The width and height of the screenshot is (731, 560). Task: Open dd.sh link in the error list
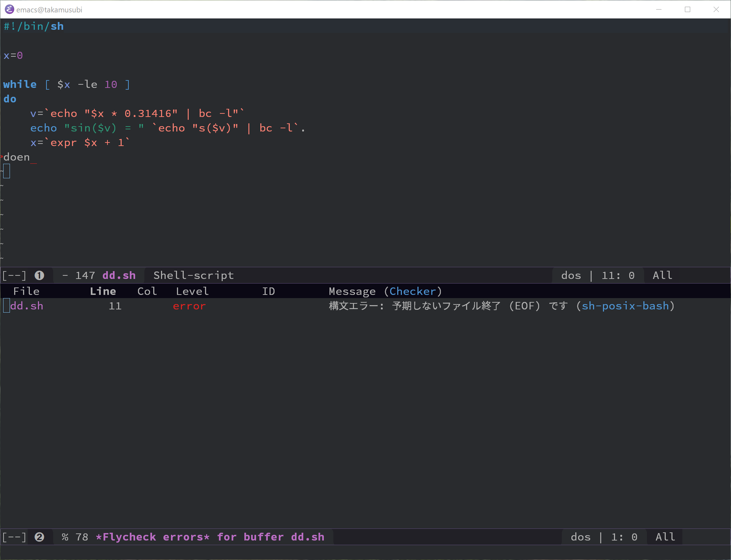point(27,306)
